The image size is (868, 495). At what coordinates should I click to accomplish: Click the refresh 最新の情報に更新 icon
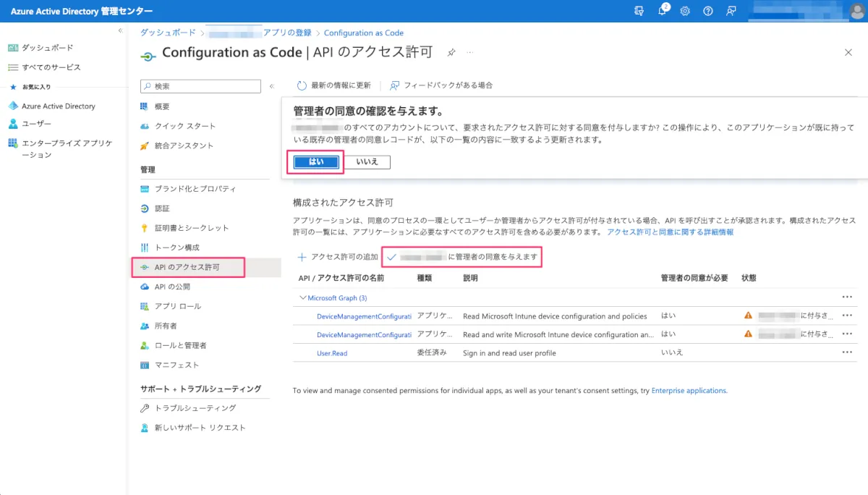coord(302,85)
